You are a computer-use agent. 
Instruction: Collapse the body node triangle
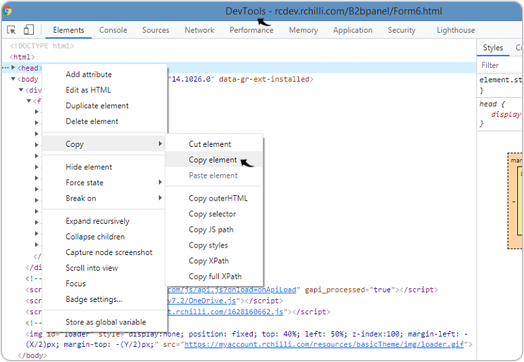(13, 79)
